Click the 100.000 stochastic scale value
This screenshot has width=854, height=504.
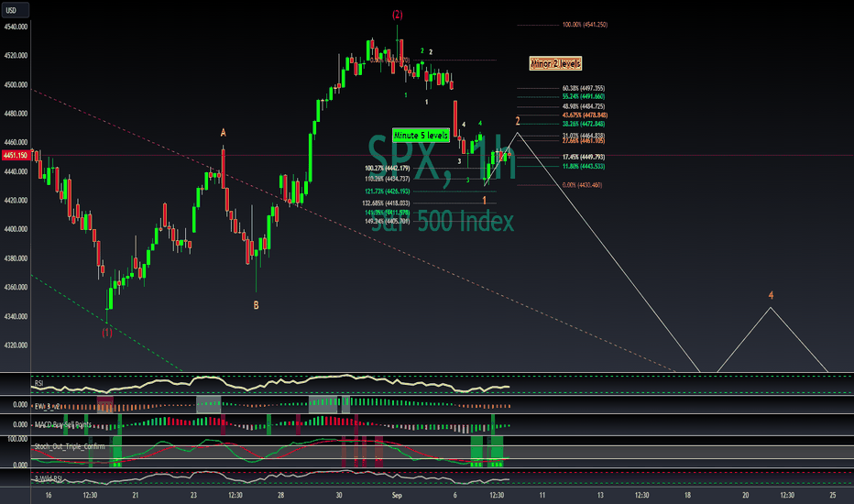click(x=17, y=439)
